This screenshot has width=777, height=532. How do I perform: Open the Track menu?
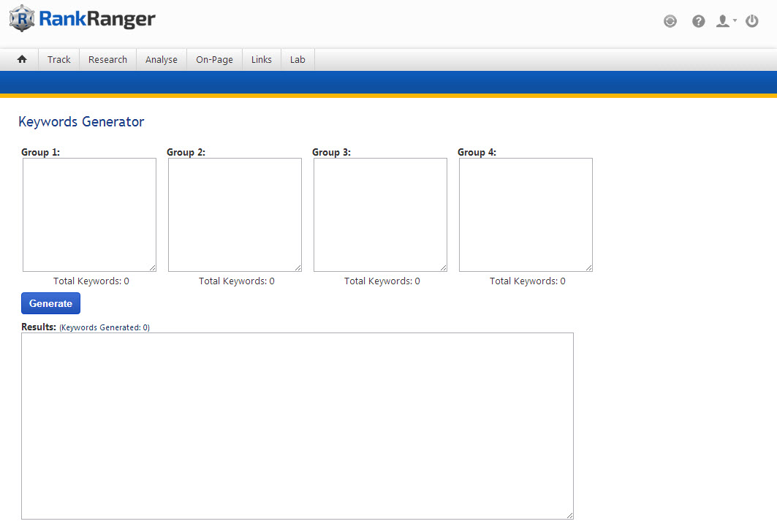click(x=59, y=59)
